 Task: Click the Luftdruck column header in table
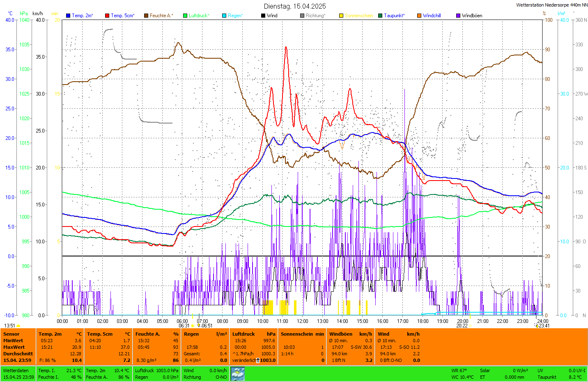[243, 334]
